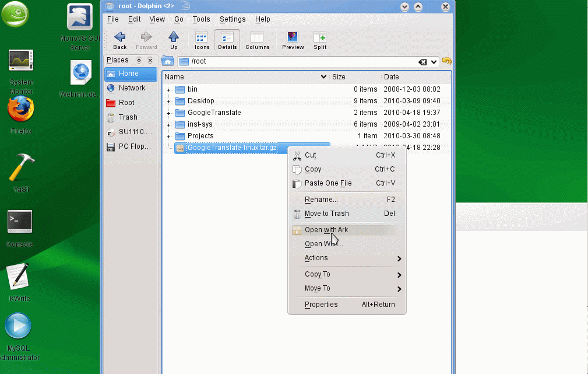This screenshot has width=588, height=374.
Task: Sort by Size column header
Action: click(x=355, y=77)
